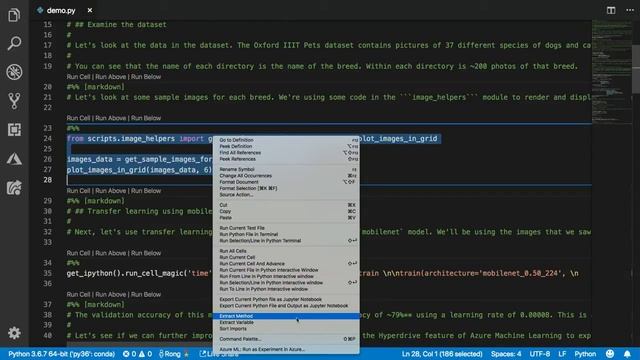Click Run Cell link above line 20
This screenshot has width=640, height=360.
point(78,77)
